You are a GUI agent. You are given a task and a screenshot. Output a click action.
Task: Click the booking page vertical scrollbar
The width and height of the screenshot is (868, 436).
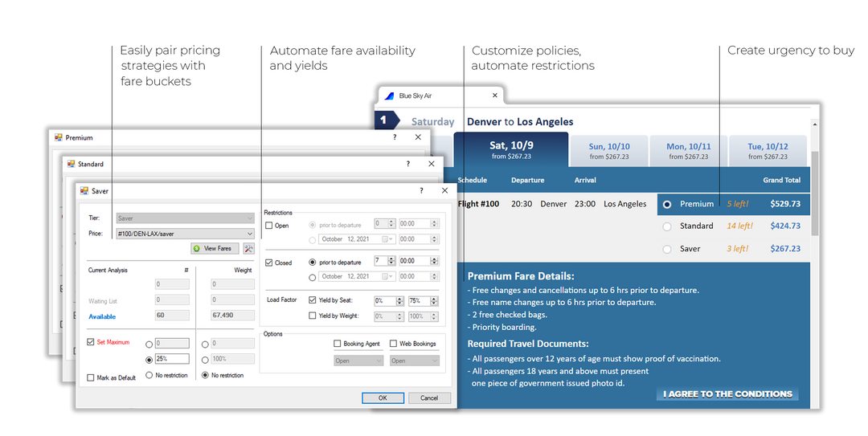point(814,194)
